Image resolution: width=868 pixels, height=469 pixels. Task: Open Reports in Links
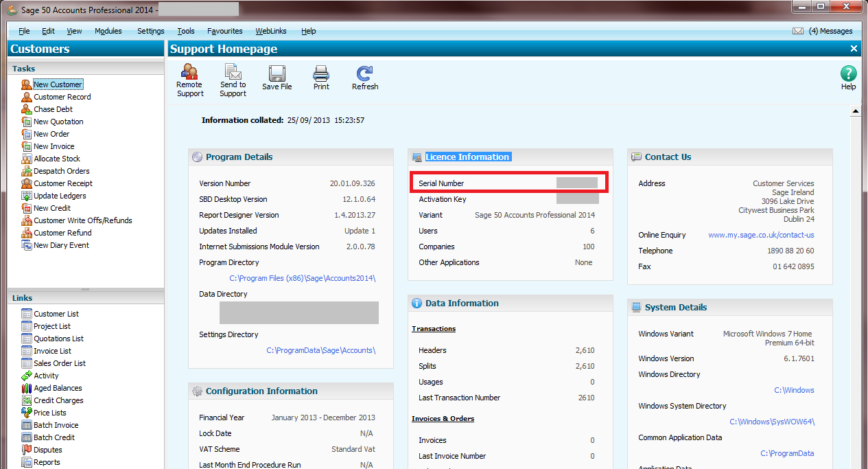click(x=47, y=462)
